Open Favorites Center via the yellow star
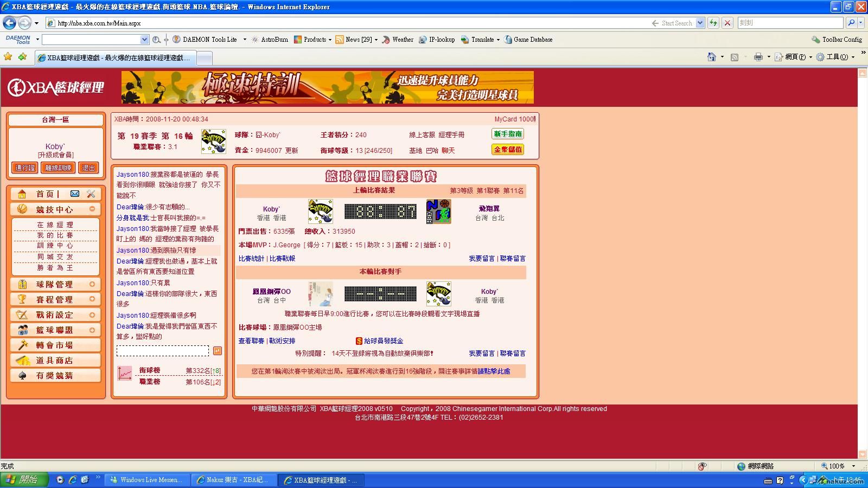 [8, 57]
